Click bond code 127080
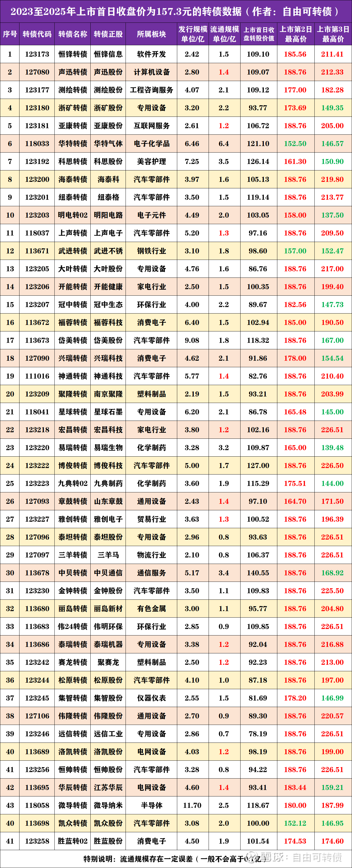 tap(37, 72)
